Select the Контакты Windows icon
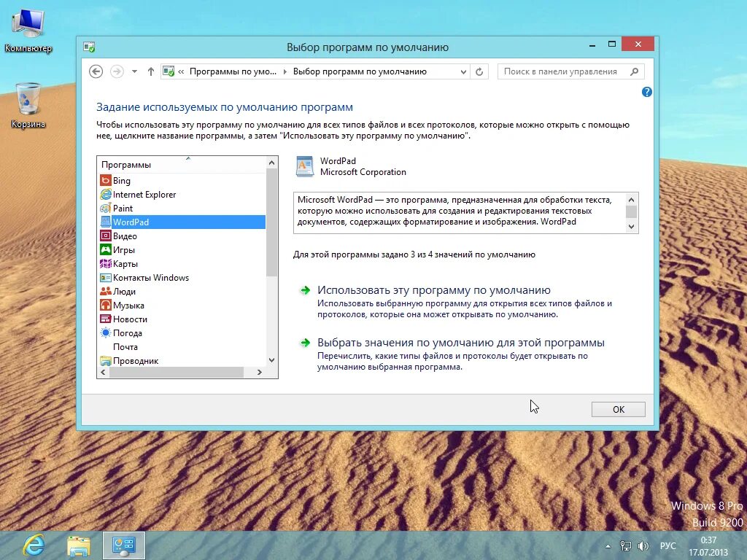This screenshot has height=560, width=747. (x=105, y=277)
